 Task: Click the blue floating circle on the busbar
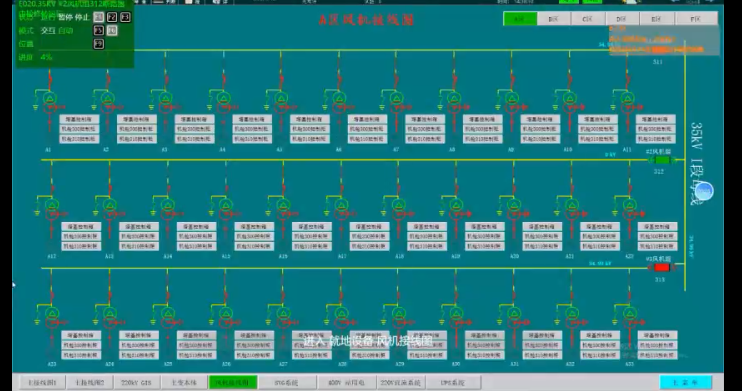(x=705, y=192)
